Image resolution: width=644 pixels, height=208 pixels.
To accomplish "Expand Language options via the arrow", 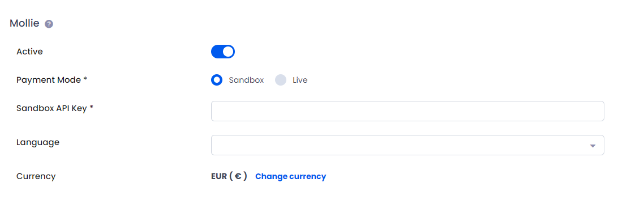I will (x=593, y=146).
